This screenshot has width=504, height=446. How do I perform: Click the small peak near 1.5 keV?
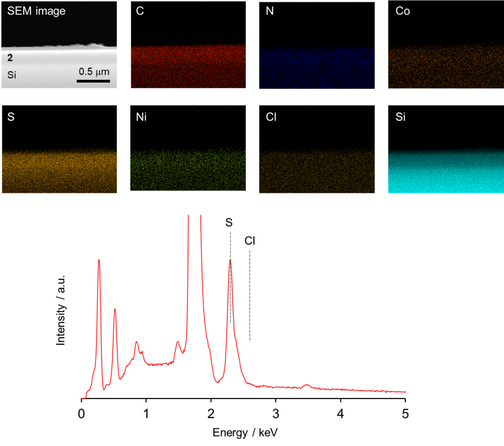pyautogui.click(x=177, y=342)
